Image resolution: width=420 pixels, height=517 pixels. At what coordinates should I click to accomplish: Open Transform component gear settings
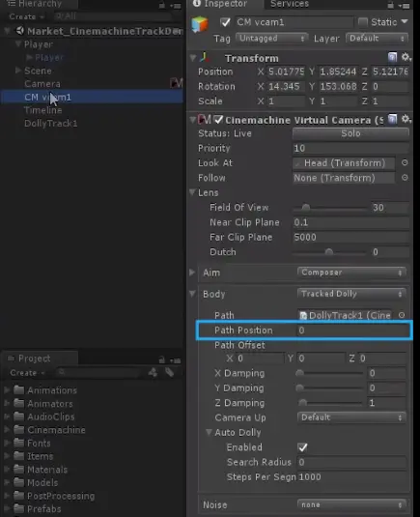click(406, 57)
